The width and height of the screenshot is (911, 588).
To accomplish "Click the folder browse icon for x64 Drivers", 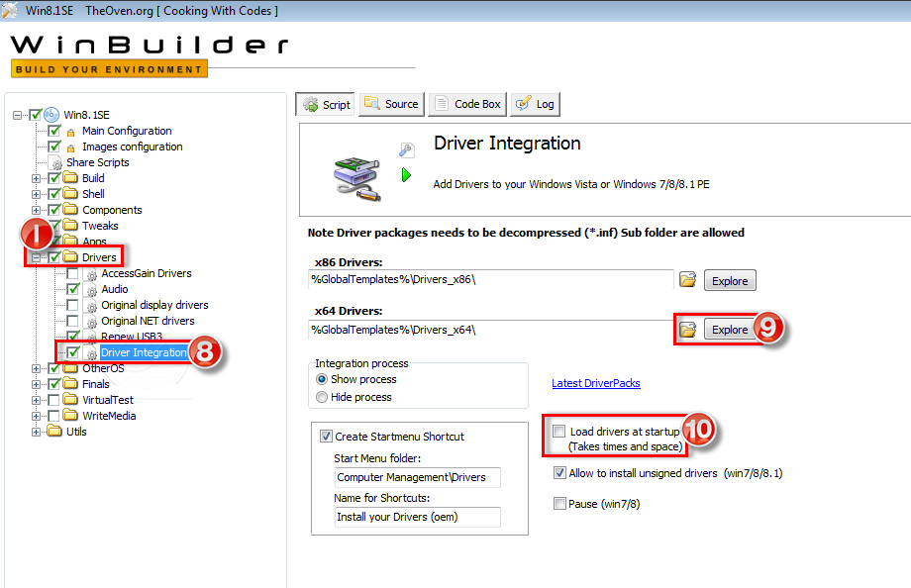I will tap(688, 330).
